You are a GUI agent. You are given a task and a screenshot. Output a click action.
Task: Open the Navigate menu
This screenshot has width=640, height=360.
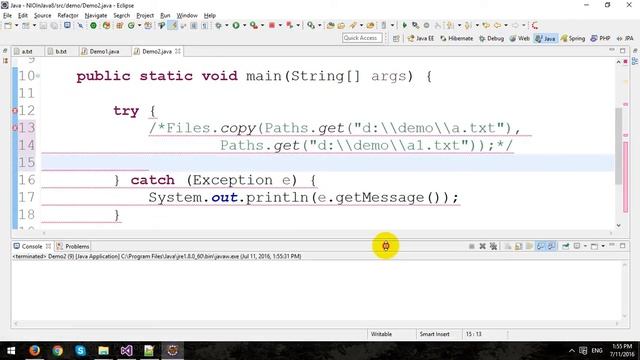pos(96,16)
